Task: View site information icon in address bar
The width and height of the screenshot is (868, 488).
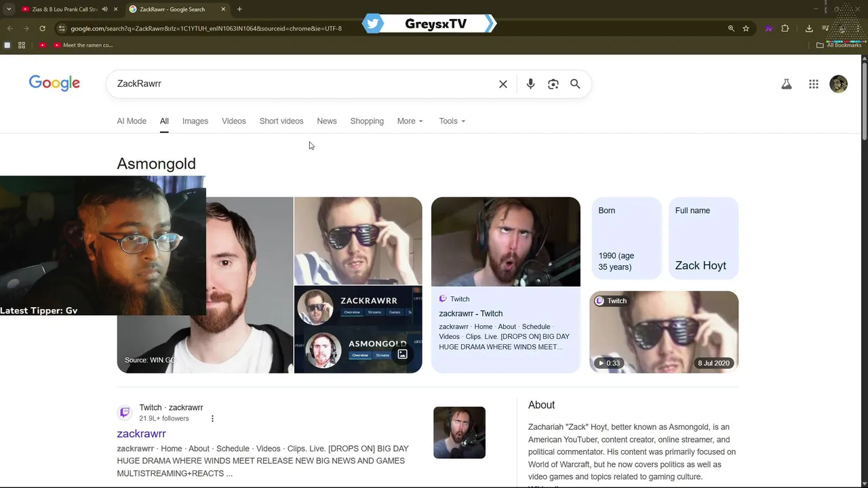Action: [x=62, y=28]
